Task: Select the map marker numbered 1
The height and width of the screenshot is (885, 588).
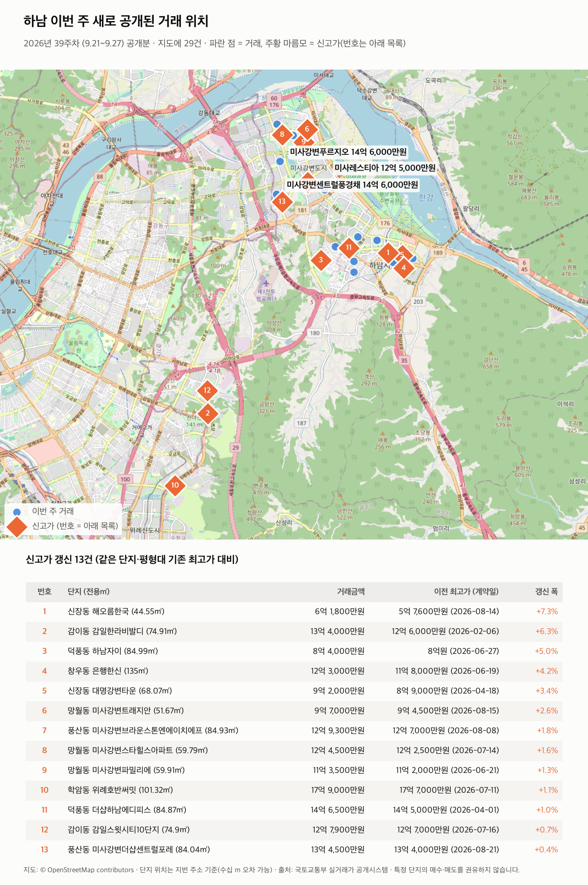Action: pyautogui.click(x=388, y=253)
